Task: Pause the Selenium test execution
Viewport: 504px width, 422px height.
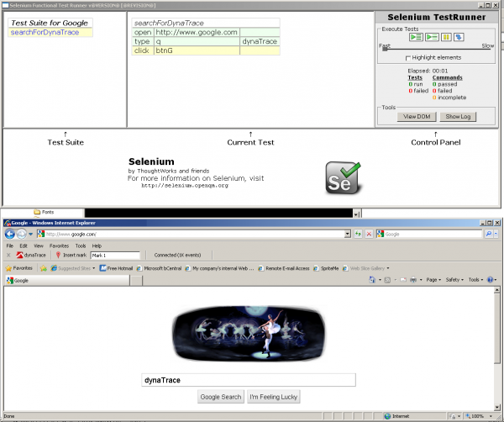Action: [x=446, y=37]
